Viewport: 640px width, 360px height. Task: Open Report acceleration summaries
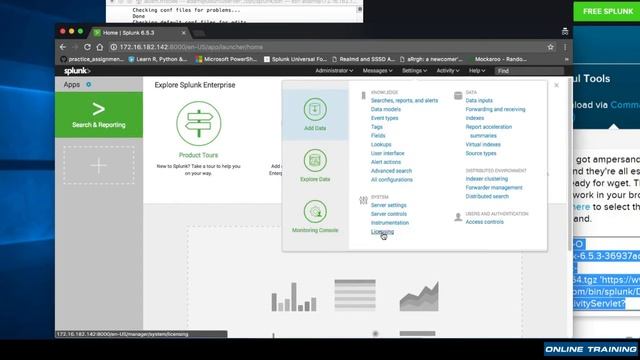point(489,131)
